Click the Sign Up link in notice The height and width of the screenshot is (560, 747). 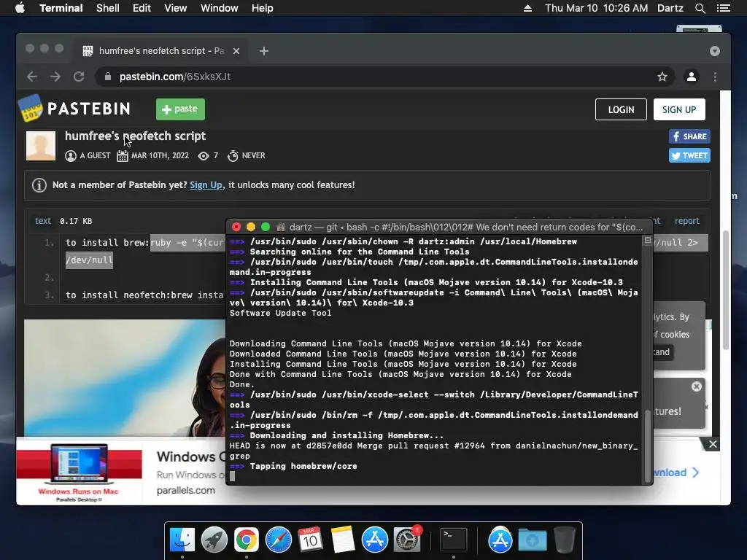point(206,184)
